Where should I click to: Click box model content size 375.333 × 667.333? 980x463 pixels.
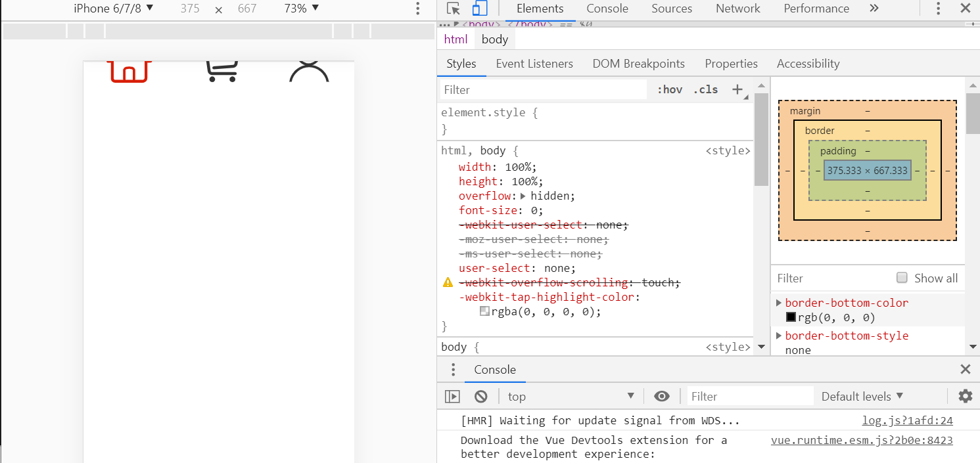[868, 170]
